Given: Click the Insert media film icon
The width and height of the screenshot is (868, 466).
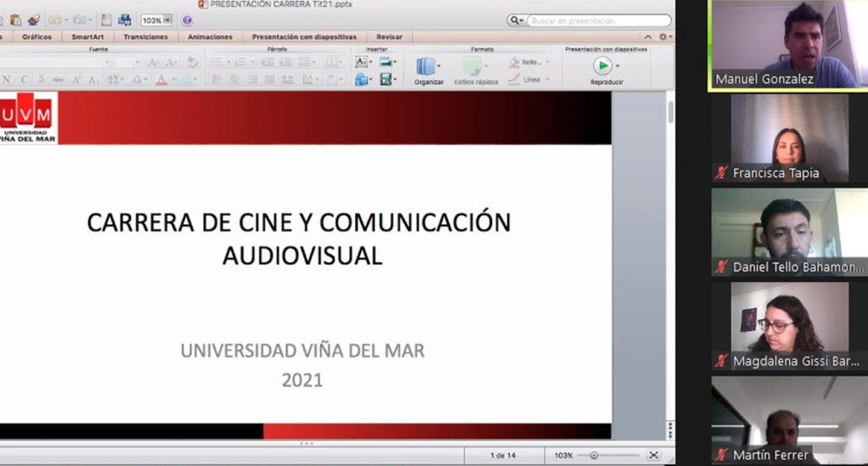Looking at the screenshot, I should [x=386, y=79].
